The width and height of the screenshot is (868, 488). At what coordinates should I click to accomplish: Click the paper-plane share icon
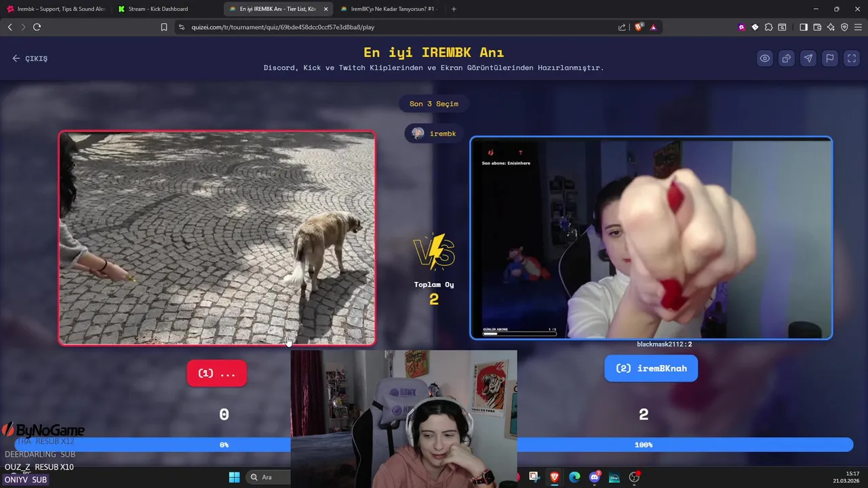pyautogui.click(x=808, y=58)
